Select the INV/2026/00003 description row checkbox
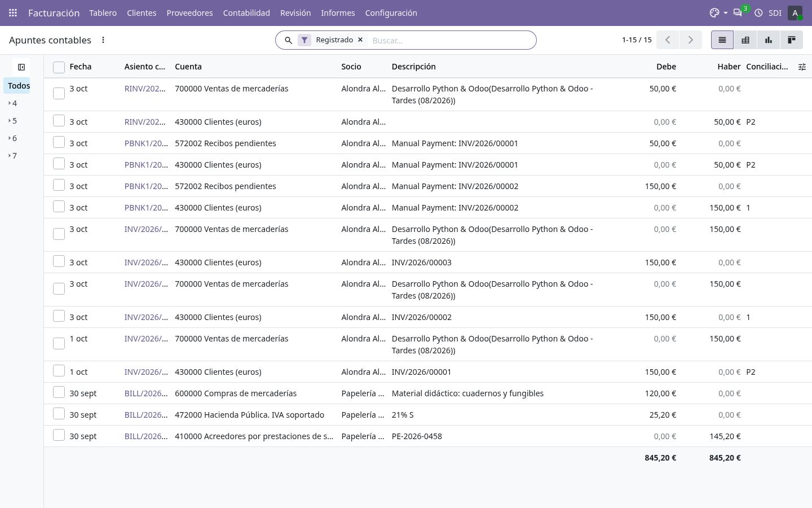Screen dimensions: 812x508 (59, 261)
